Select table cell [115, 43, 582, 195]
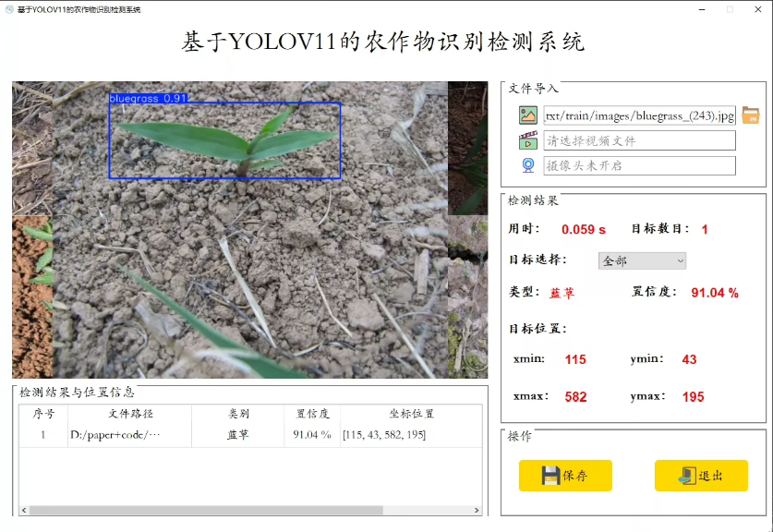Image resolution: width=773 pixels, height=532 pixels. 411,435
